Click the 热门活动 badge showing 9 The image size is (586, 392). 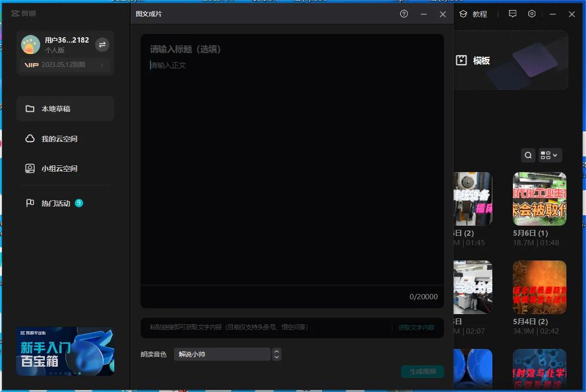pyautogui.click(x=79, y=203)
